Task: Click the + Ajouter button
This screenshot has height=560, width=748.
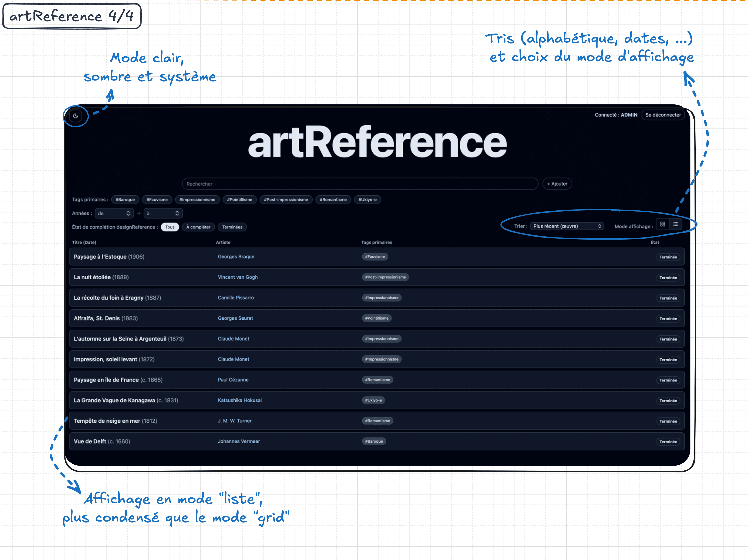Action: pos(557,184)
